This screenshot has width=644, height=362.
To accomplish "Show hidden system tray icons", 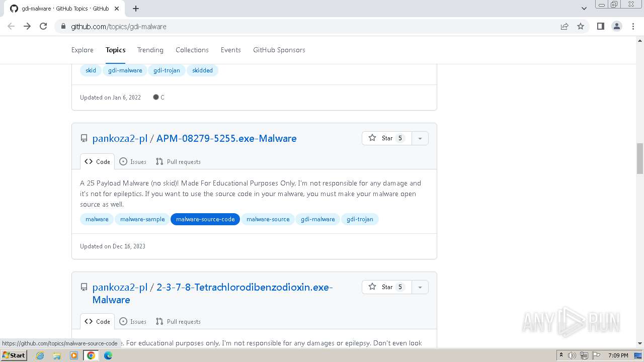I will pyautogui.click(x=561, y=355).
